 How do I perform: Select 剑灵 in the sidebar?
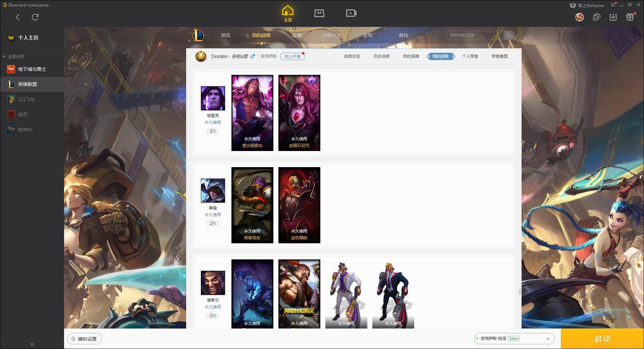point(32,114)
